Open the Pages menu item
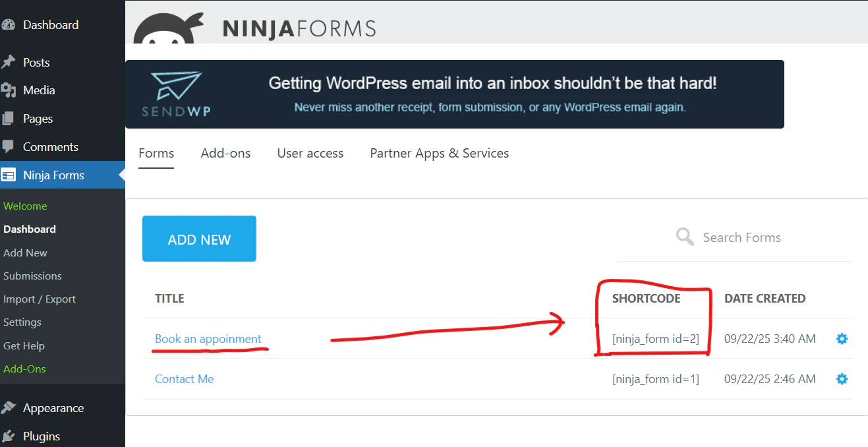 pos(38,119)
